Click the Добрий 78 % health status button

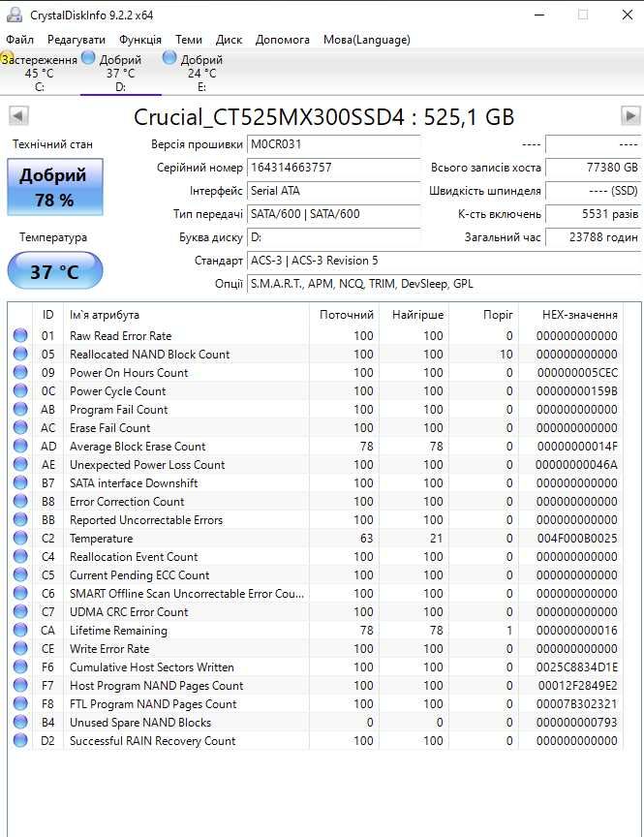[x=55, y=187]
